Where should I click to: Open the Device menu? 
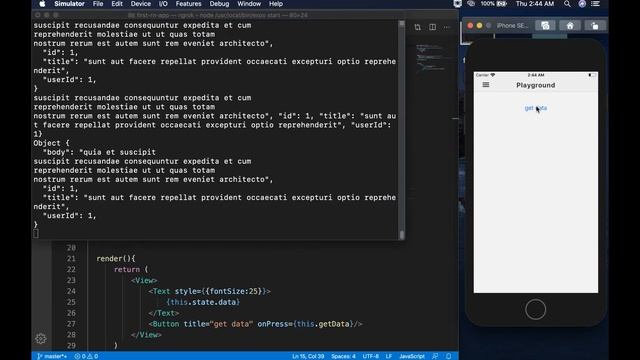[141, 4]
